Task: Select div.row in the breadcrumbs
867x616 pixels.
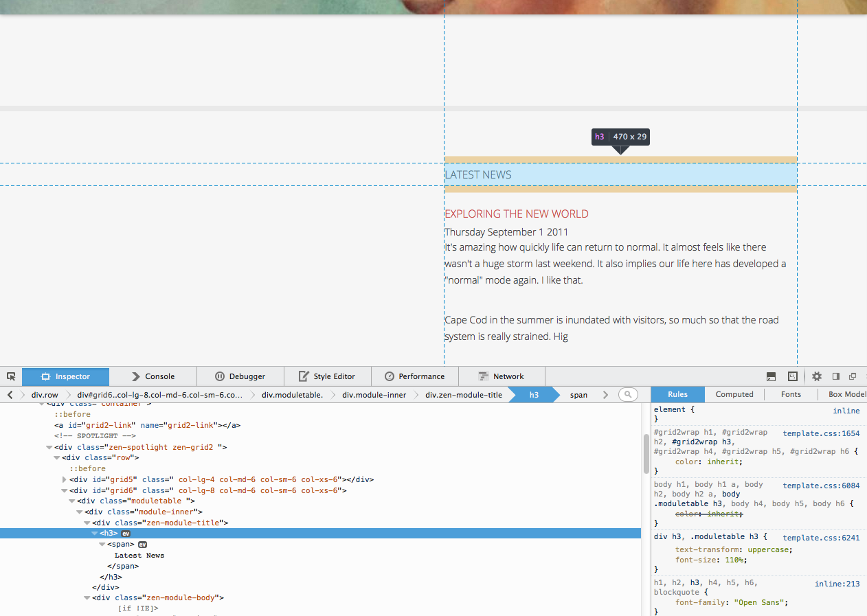Action: 45,395
